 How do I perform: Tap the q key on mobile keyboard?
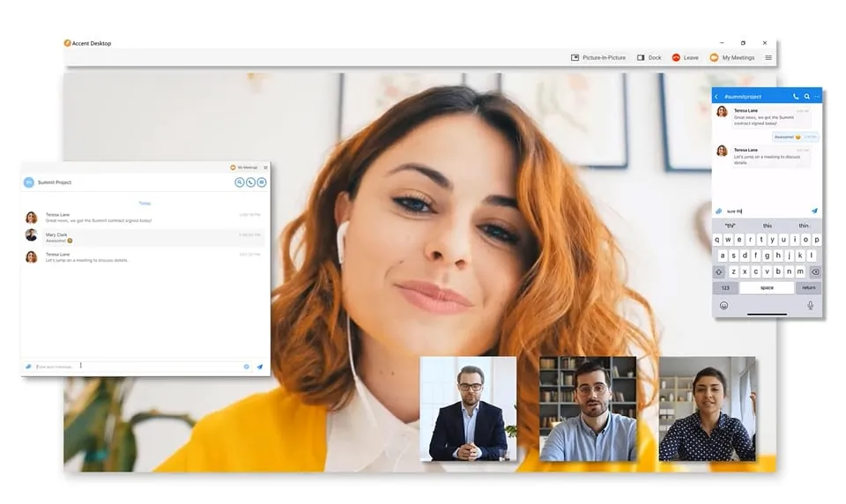pos(717,240)
